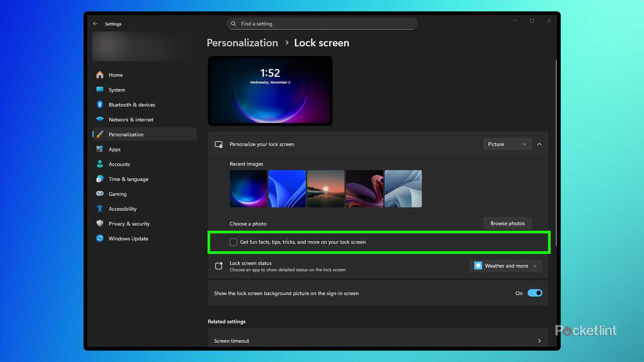Viewport: 644px width, 362px height.
Task: Collapse the Personalize your lock screen section
Action: click(540, 144)
